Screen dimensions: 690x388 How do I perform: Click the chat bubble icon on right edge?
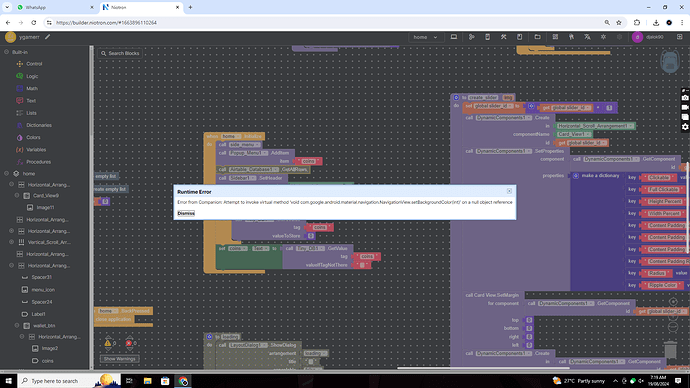[685, 117]
